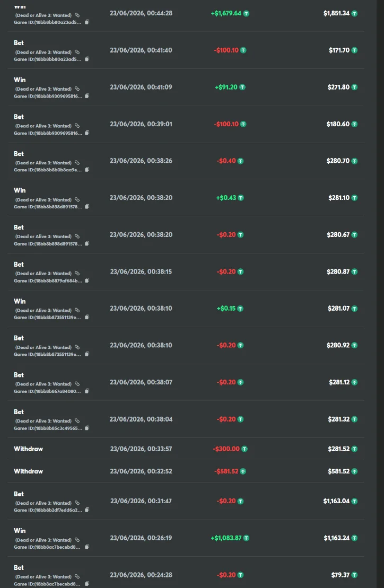This screenshot has width=384, height=588.
Task: Click the timestamp 23/06/2026, 00:33:57
Action: click(141, 449)
